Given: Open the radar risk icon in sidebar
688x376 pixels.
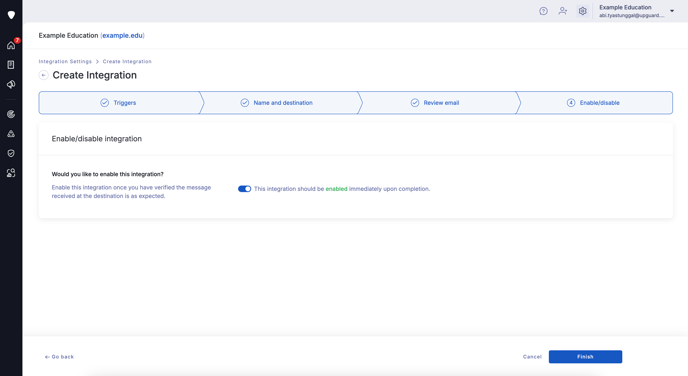Looking at the screenshot, I should [x=11, y=114].
